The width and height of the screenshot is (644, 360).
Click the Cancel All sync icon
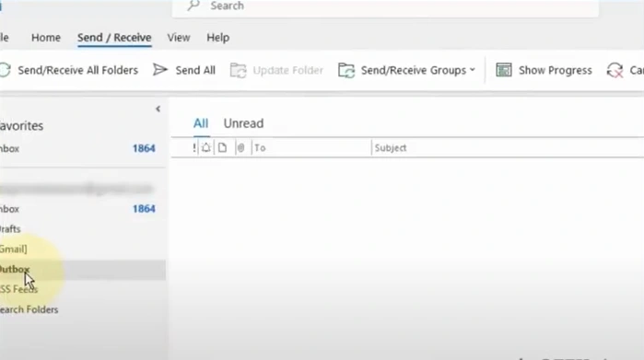point(615,70)
